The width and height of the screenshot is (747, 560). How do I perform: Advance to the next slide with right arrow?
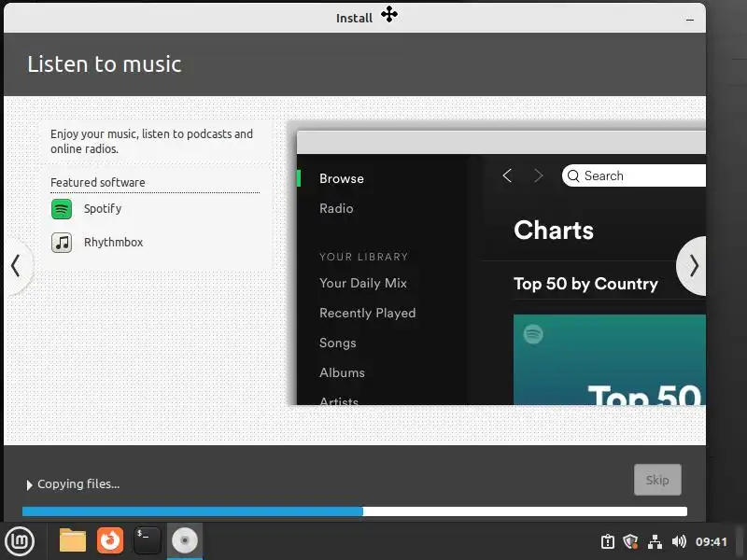[693, 266]
